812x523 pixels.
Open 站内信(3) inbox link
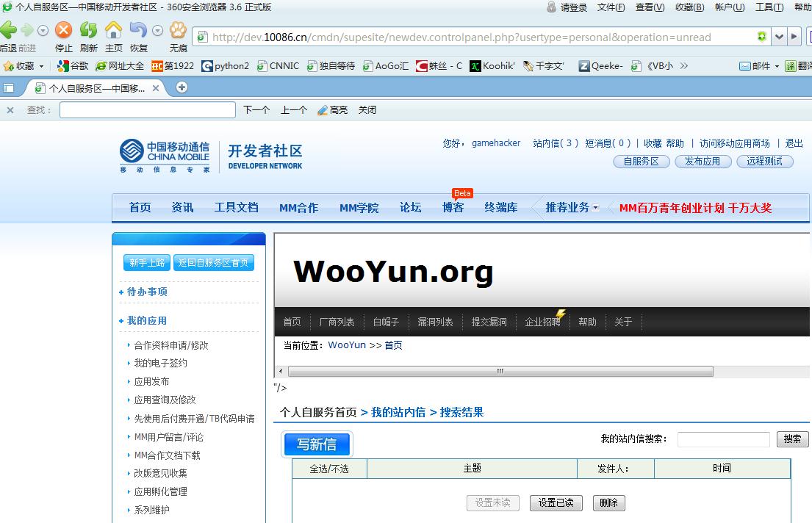[x=555, y=143]
